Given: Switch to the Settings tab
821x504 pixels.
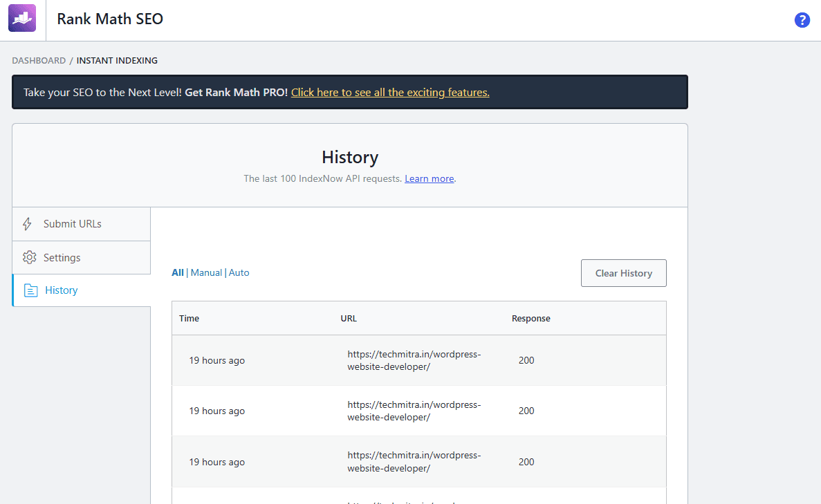Looking at the screenshot, I should (x=82, y=257).
